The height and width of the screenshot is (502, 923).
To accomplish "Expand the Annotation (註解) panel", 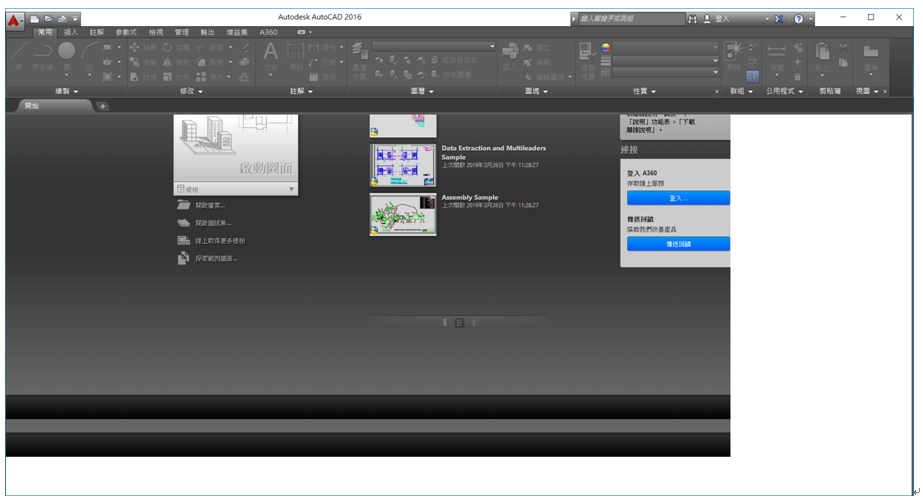I will pos(301,91).
